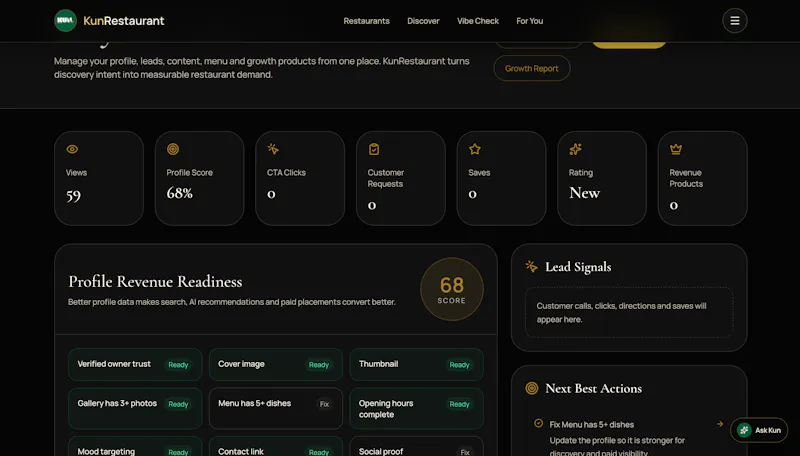The height and width of the screenshot is (456, 800).
Task: Click the Contact link item
Action: click(276, 446)
